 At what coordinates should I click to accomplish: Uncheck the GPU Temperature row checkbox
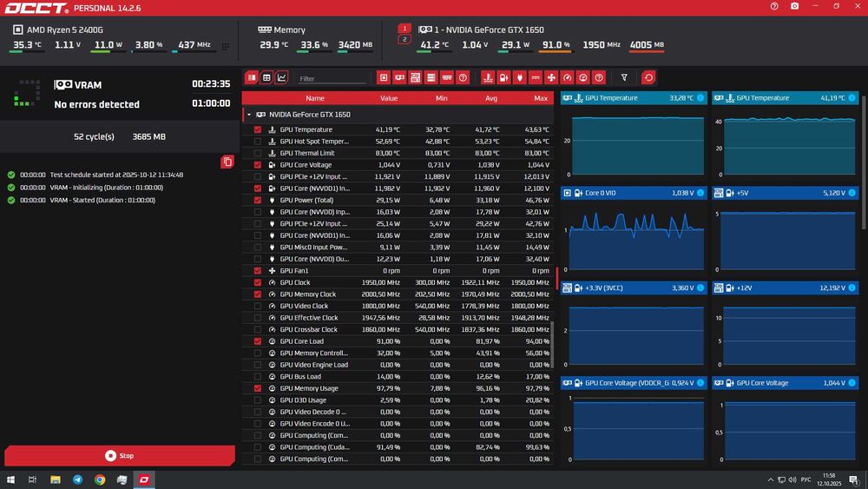[x=258, y=129]
